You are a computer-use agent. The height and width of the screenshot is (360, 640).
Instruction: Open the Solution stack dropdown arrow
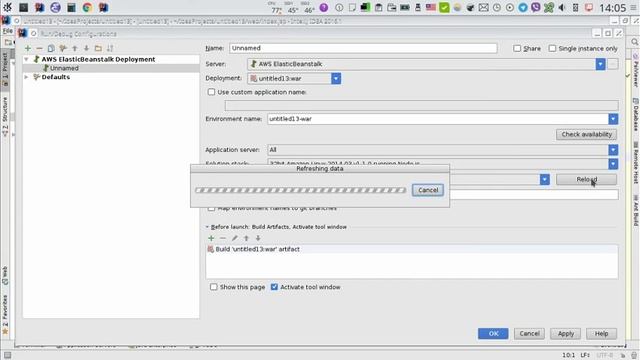coord(613,164)
